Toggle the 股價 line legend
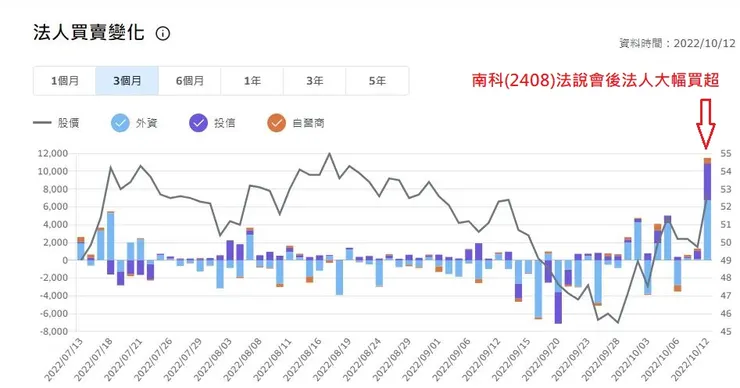Image resolution: width=740 pixels, height=388 pixels. point(56,123)
